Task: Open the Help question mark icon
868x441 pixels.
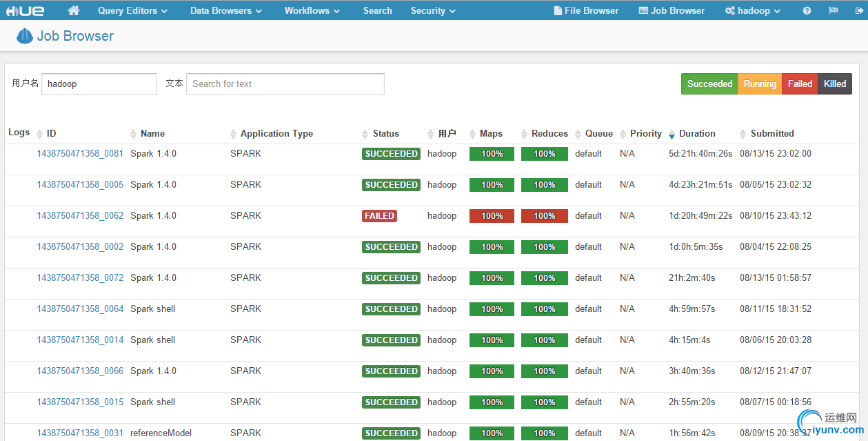Action: [x=807, y=10]
